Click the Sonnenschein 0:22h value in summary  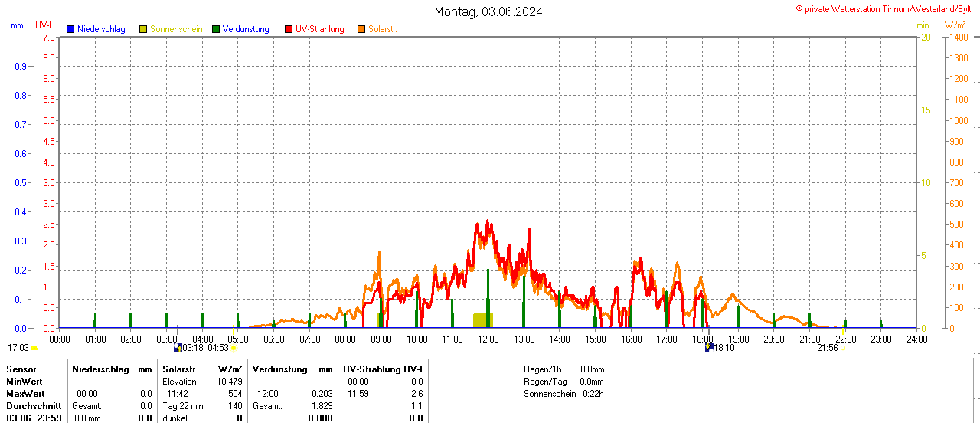(x=593, y=394)
